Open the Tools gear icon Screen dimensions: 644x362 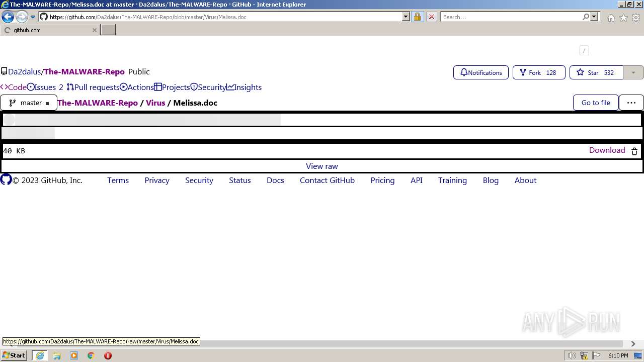tap(636, 18)
